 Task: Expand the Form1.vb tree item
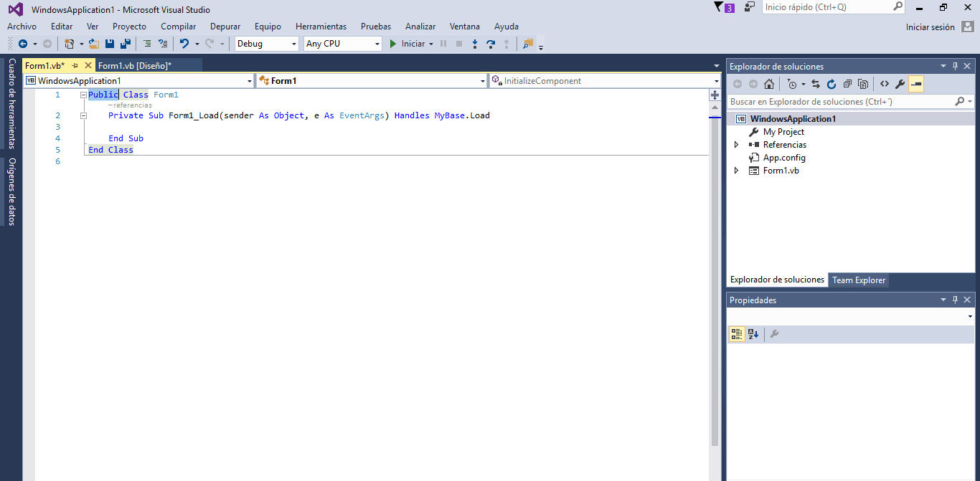(x=736, y=171)
